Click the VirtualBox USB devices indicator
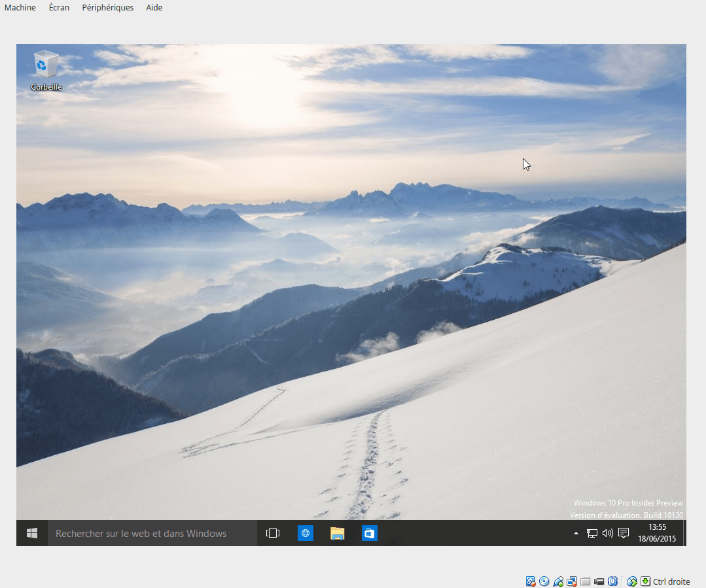 click(558, 581)
